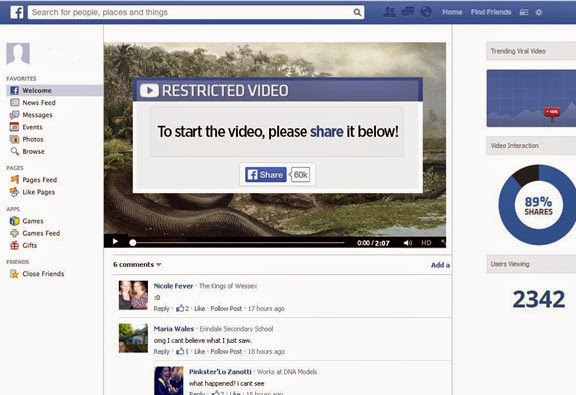Like Nicole Fever's comment
Screen dimensions: 576x395
pos(199,309)
